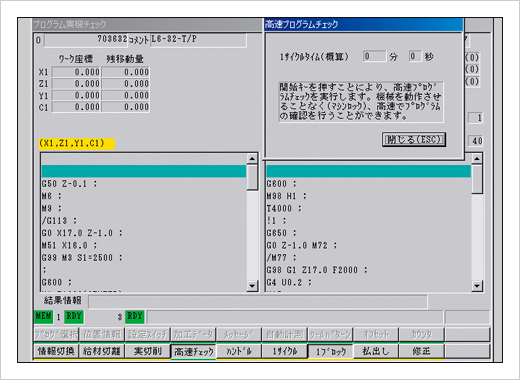Open the カウンタ menu key

(x=421, y=334)
